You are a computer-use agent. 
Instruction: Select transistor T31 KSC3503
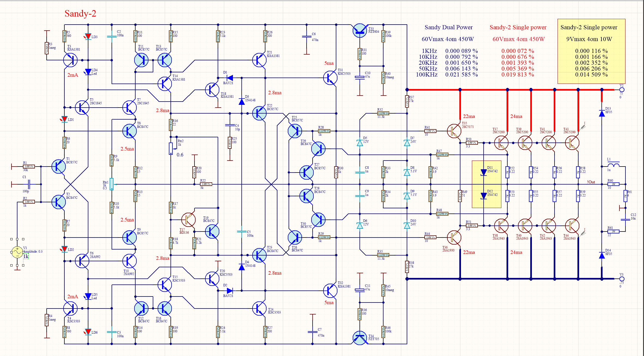(x=330, y=78)
